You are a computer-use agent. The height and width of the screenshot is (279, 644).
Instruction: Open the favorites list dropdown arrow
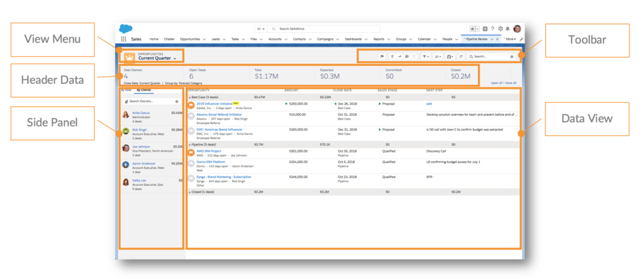click(478, 29)
